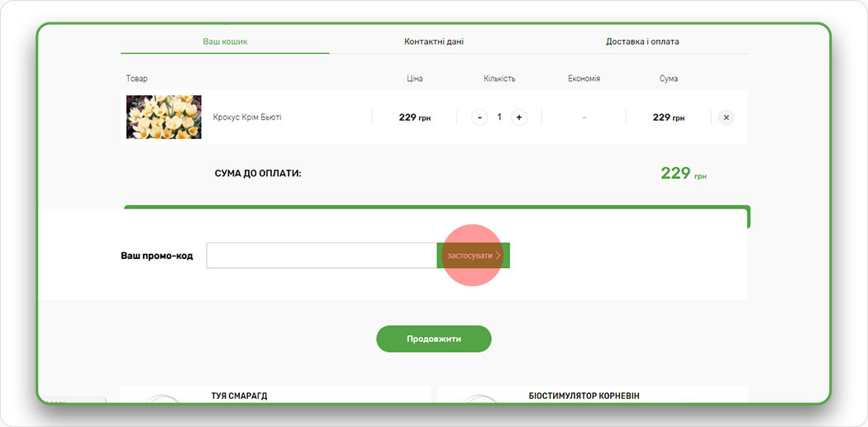
Task: Click the arrow chevron on застосувати button
Action: (x=498, y=256)
